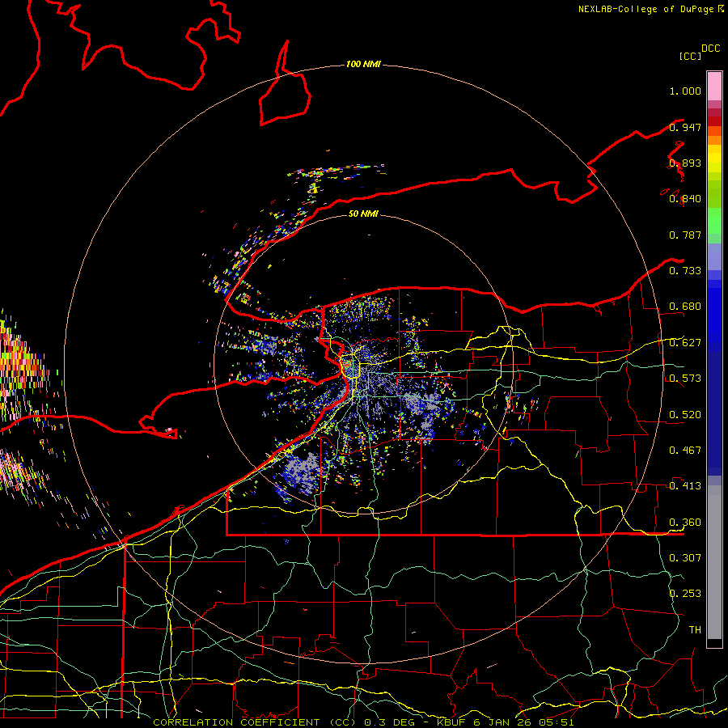
Task: Click the 0.360 scale value
Action: pyautogui.click(x=685, y=523)
